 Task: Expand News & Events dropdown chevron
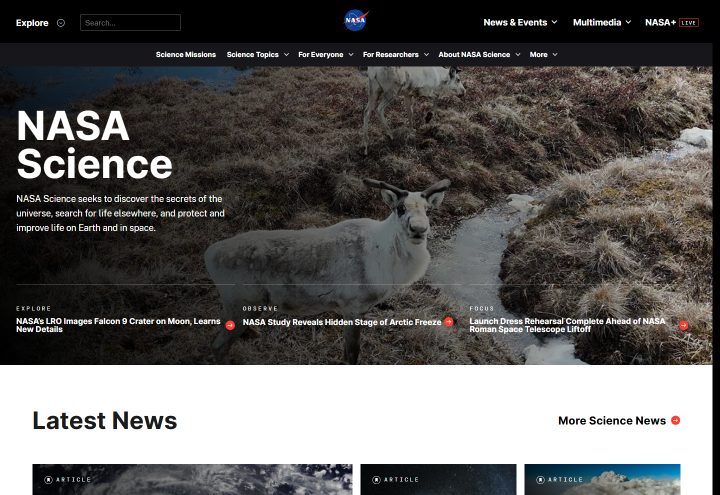coord(554,22)
